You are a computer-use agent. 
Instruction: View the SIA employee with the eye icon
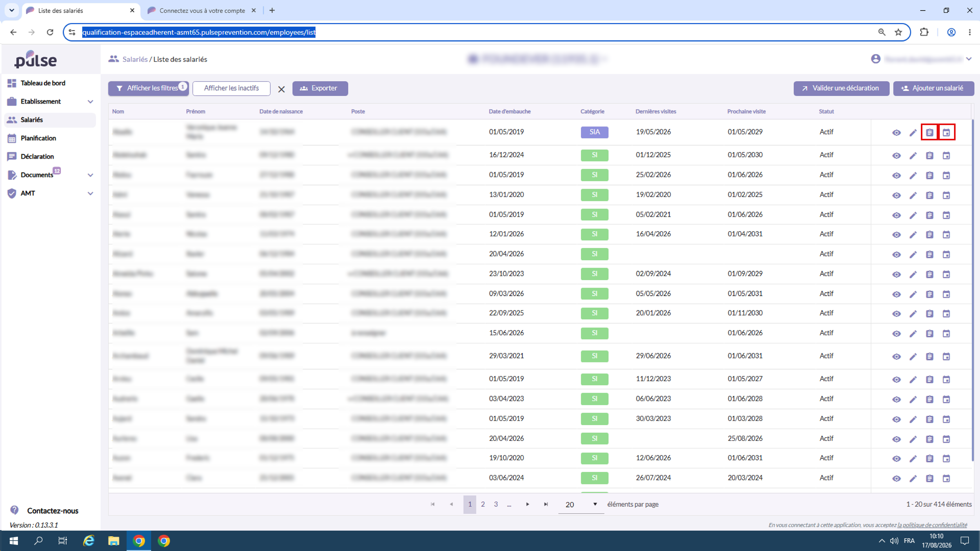point(896,132)
